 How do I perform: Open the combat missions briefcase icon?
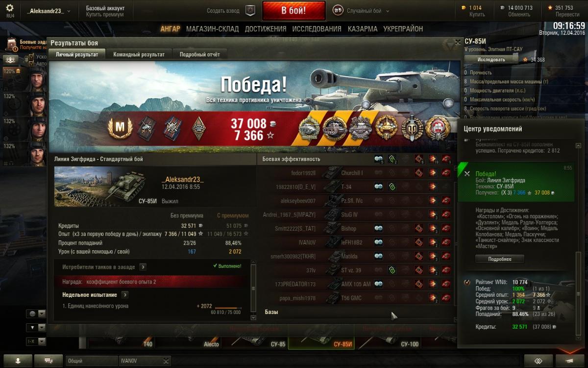[x=12, y=45]
